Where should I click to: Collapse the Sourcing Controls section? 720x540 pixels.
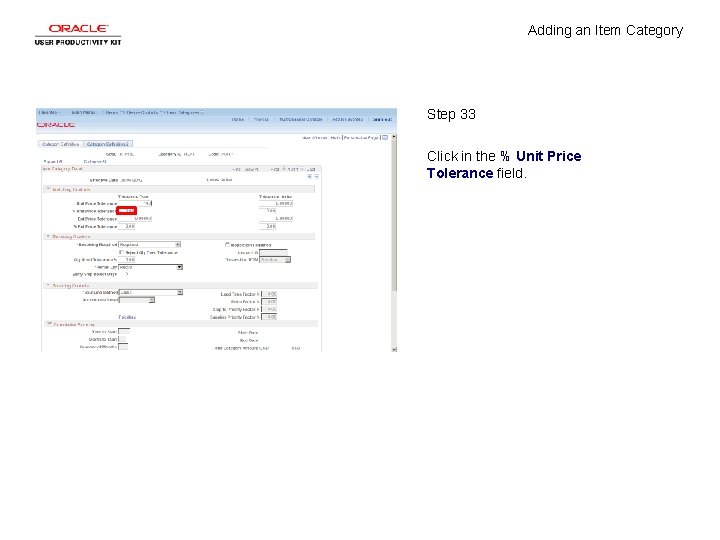[47, 285]
